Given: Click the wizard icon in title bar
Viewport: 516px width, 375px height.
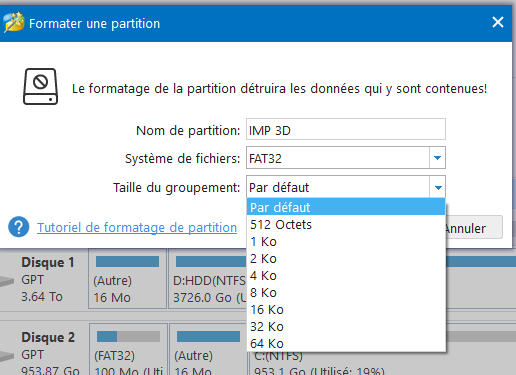Looking at the screenshot, I should (x=14, y=22).
